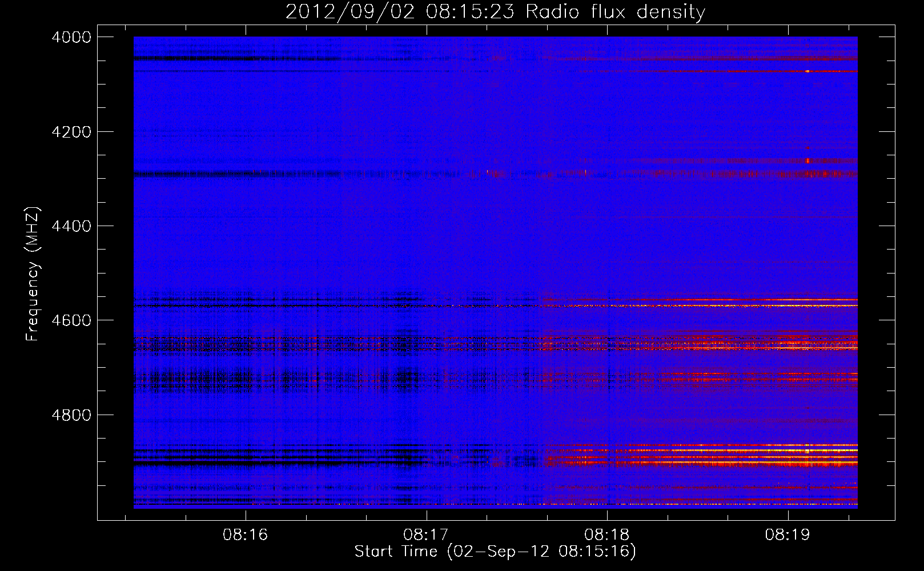
Task: Click the 08:16 time tick label
Action: coord(245,535)
